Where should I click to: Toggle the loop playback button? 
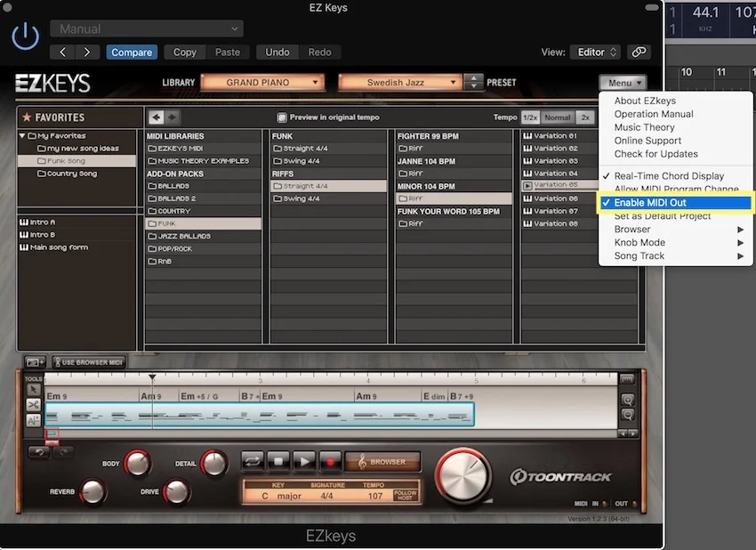253,462
